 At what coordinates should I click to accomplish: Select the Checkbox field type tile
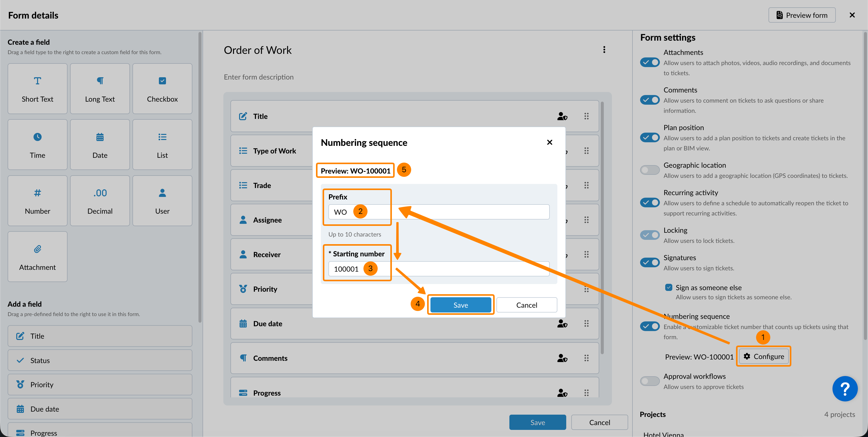pos(162,89)
